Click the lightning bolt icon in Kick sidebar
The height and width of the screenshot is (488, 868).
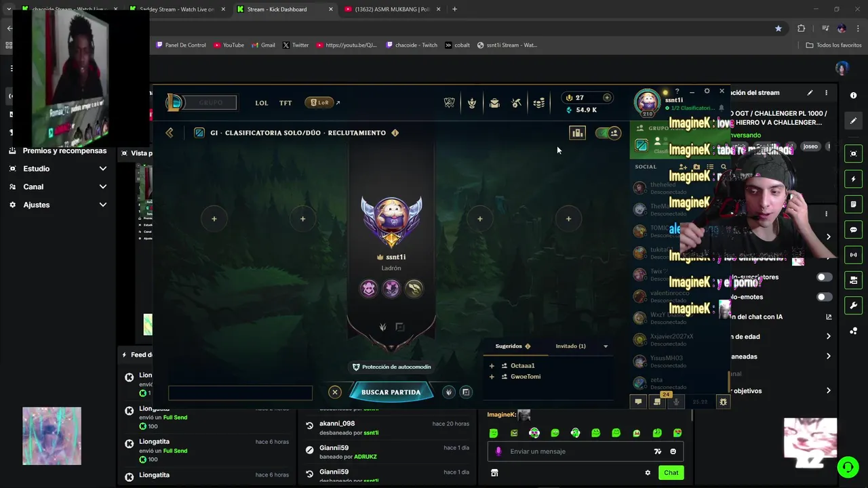coord(854,180)
